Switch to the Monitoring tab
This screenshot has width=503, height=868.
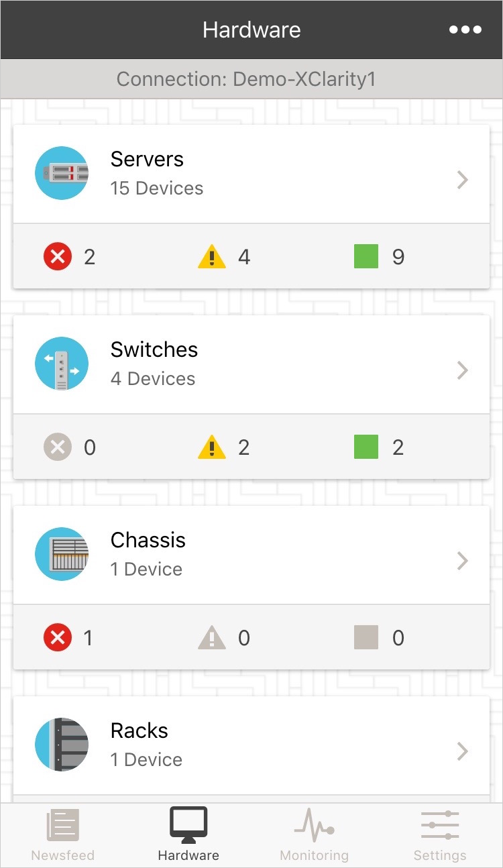click(x=314, y=835)
